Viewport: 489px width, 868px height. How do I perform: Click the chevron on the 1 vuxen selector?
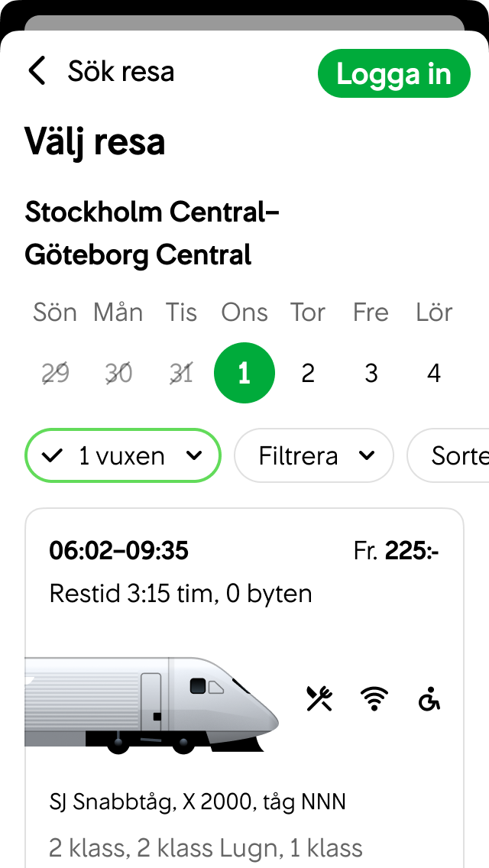coord(193,455)
